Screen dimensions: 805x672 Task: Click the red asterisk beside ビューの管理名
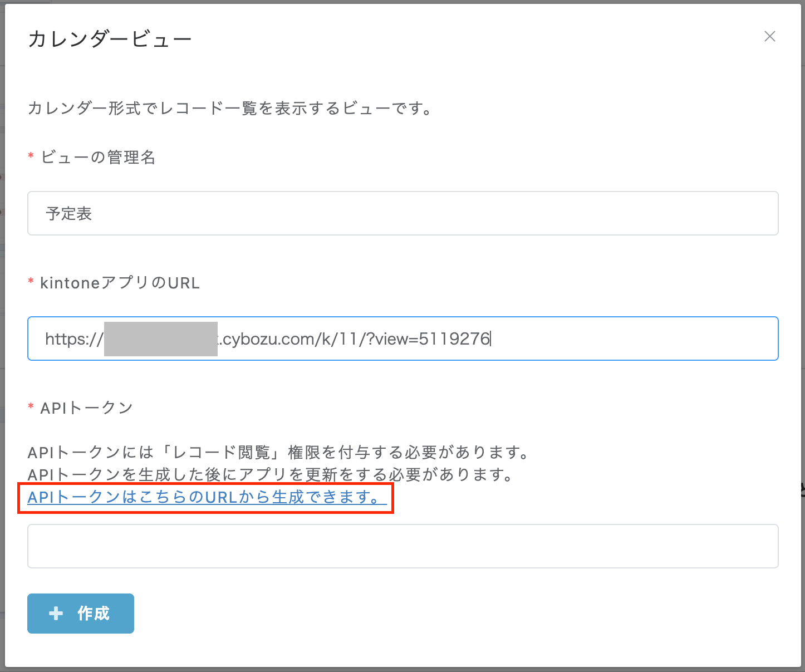click(x=31, y=157)
